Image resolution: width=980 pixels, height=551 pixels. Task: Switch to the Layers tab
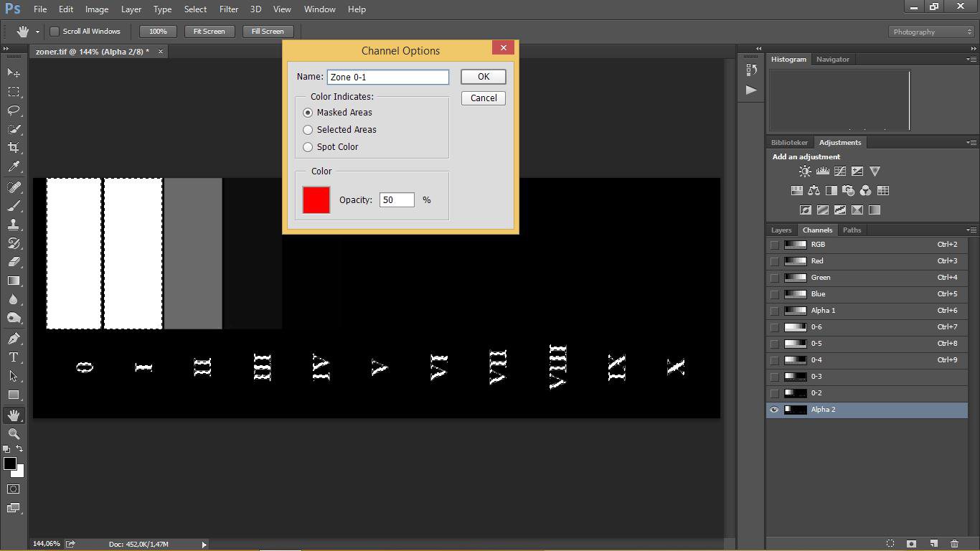(781, 230)
